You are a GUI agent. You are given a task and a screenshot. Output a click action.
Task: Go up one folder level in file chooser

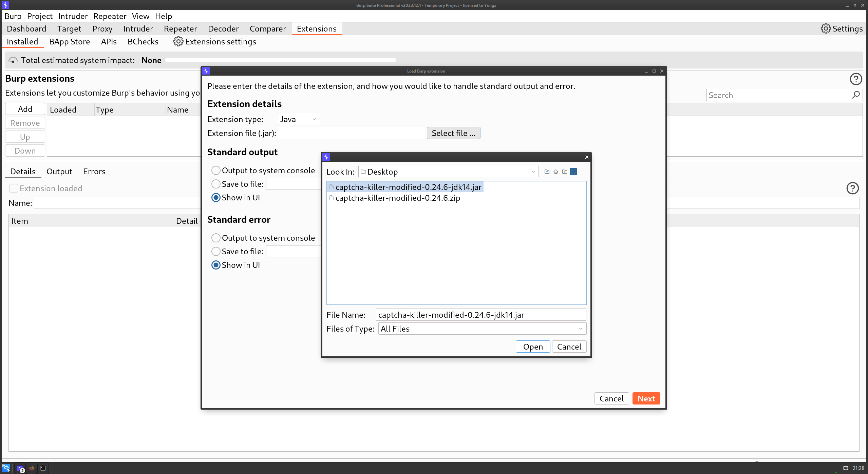[x=547, y=172]
